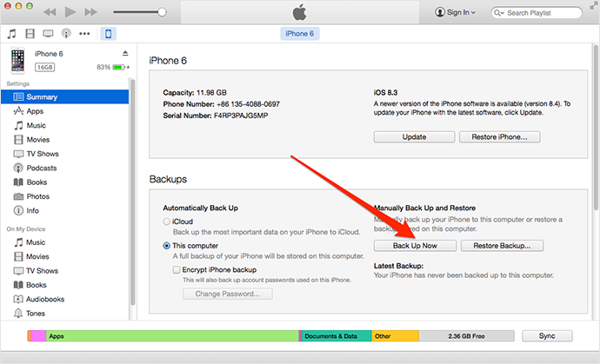Select Movies under Settings sidebar

click(64, 140)
